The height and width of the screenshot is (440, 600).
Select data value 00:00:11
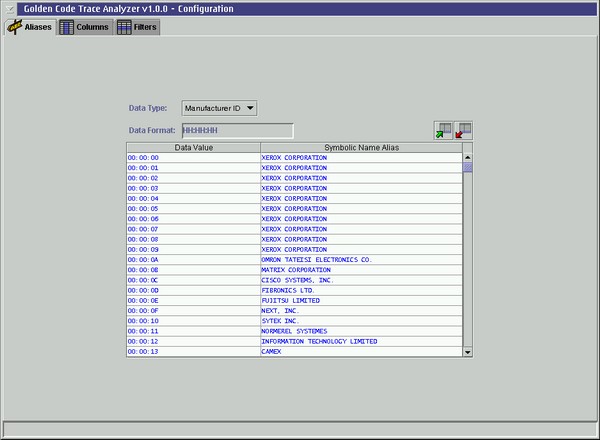[194, 331]
